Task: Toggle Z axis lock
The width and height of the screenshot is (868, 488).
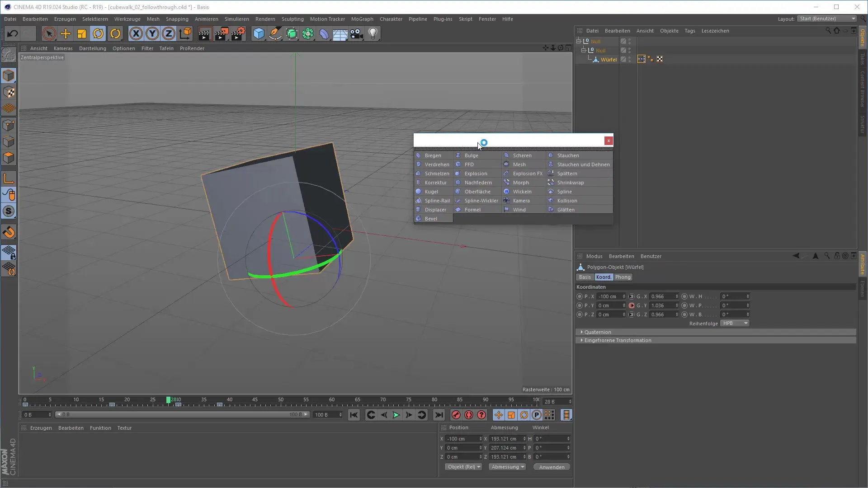Action: click(x=169, y=33)
